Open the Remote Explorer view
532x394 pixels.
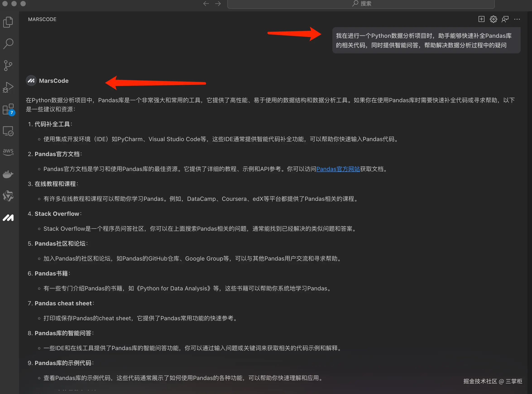(8, 131)
